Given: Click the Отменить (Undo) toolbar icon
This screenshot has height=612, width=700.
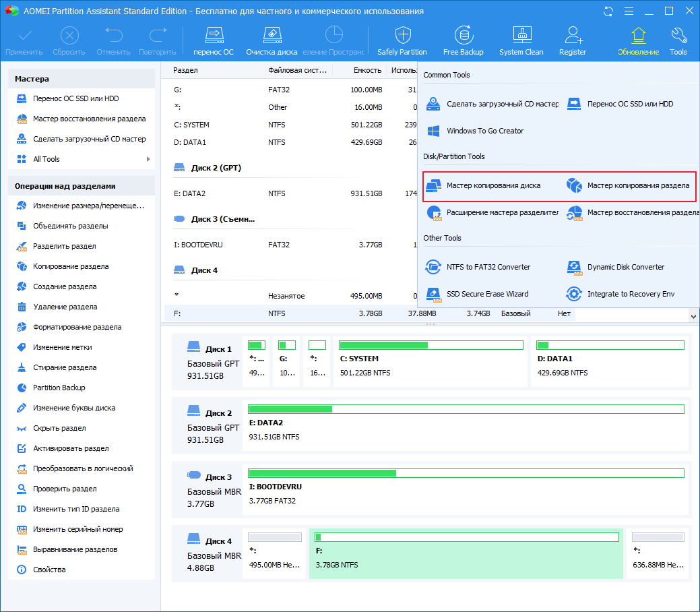Looking at the screenshot, I should (113, 42).
